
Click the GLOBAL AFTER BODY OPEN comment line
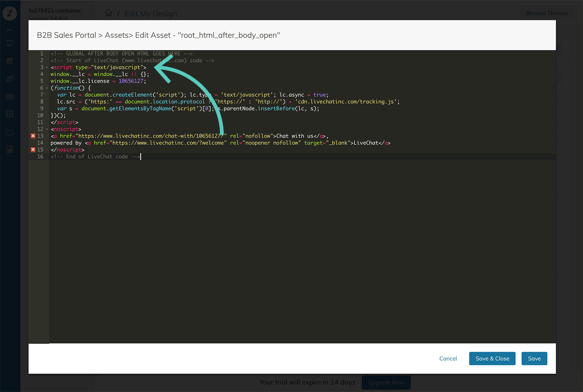122,54
